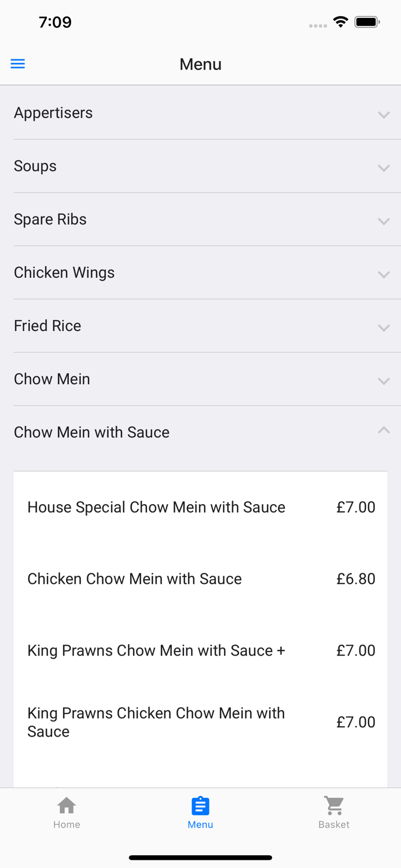
Task: Open the Basket cart icon
Action: tap(334, 804)
